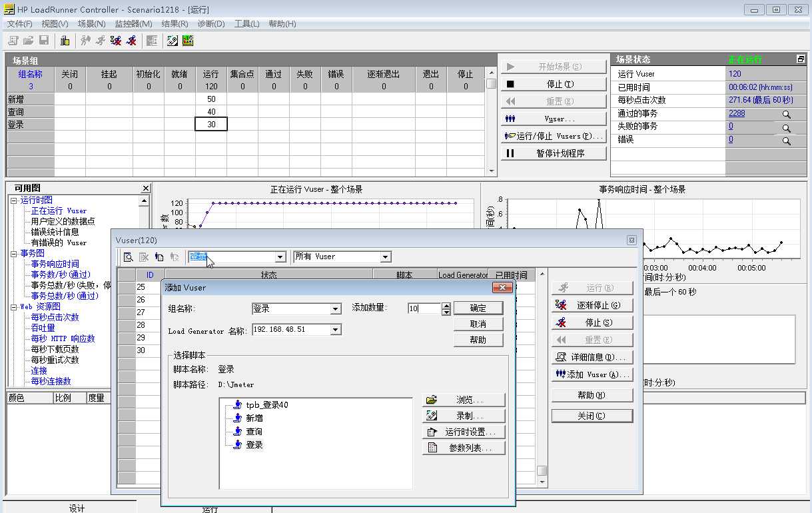Open 参数列表... button
The height and width of the screenshot is (513, 812).
point(464,448)
